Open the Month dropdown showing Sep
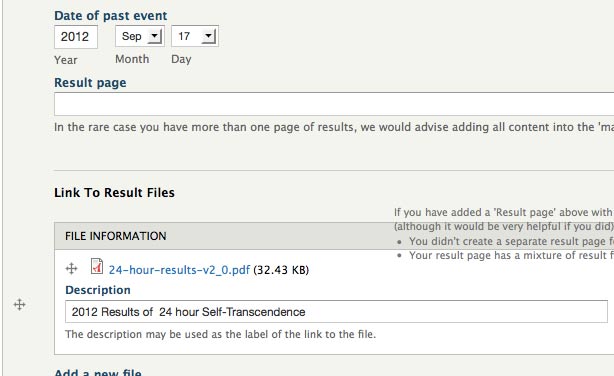This screenshot has width=614, height=376. click(140, 36)
